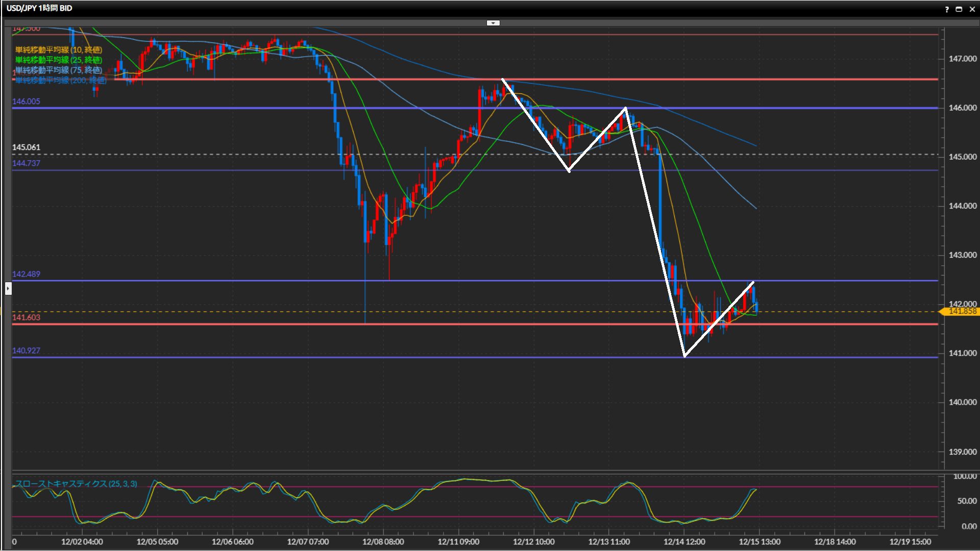
Task: Maximize the USD/JPY chart window
Action: pos(959,9)
